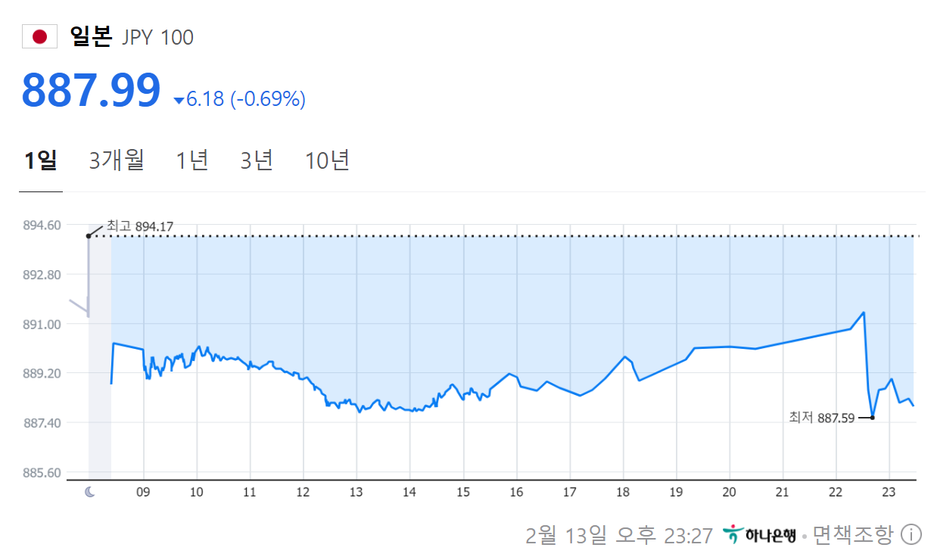
Task: Select the 1일 tab
Action: 41,160
